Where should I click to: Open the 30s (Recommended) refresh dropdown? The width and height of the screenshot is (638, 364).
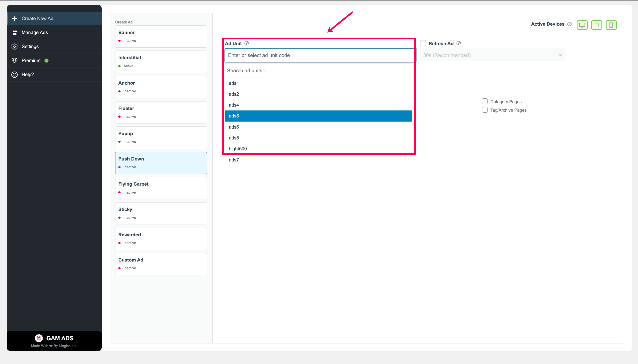coord(492,55)
